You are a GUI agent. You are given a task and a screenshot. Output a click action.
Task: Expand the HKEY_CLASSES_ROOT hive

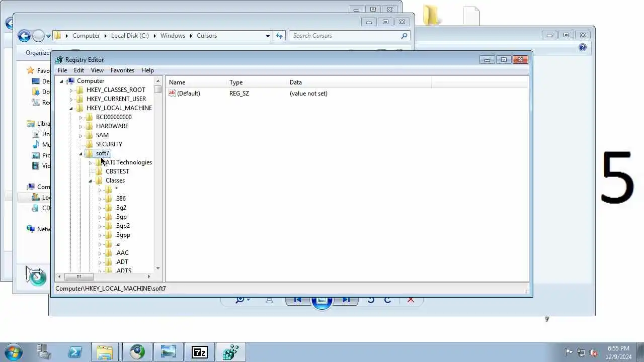[x=71, y=90]
